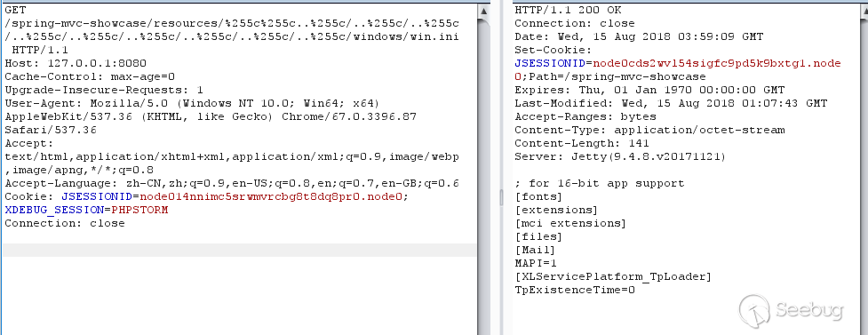Viewport: 868px width, 335px height.
Task: Click the Last-Modified response header
Action: [671, 103]
